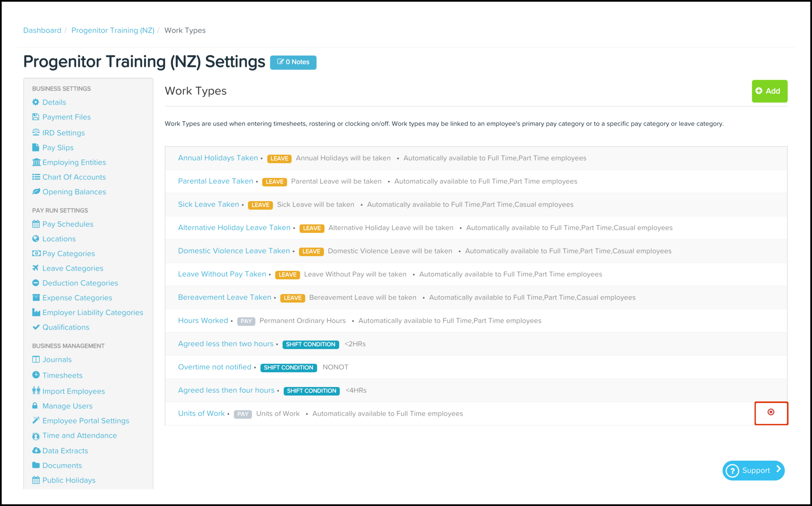Click the Locations globe icon
812x506 pixels.
click(x=36, y=239)
